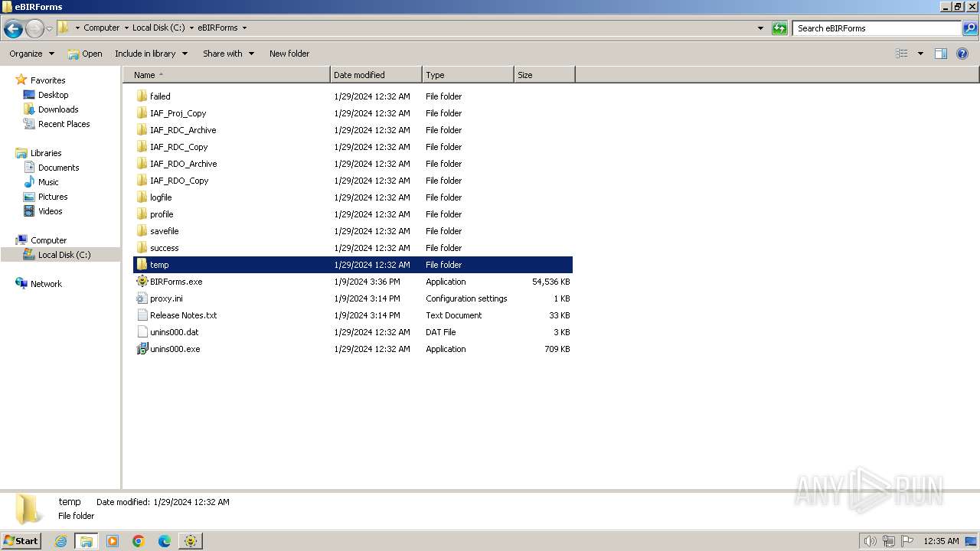Open the Include in library menu
The width and height of the screenshot is (980, 551).
coord(151,54)
